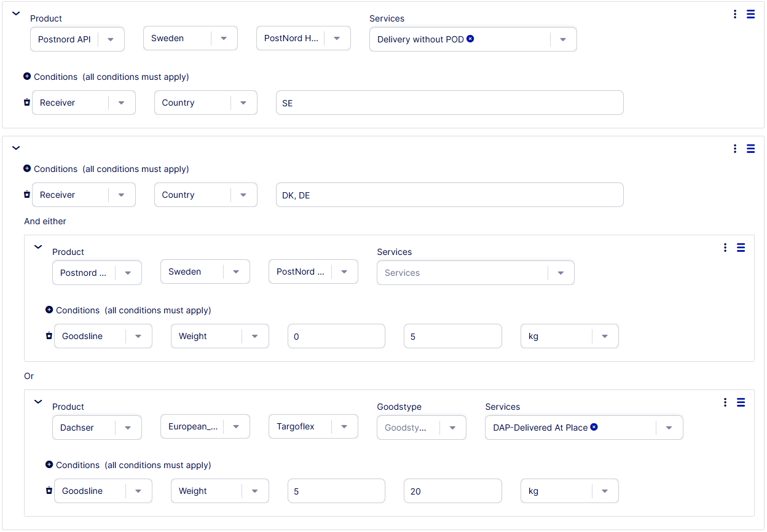
Task: Click the max weight field showing 20
Action: [452, 491]
